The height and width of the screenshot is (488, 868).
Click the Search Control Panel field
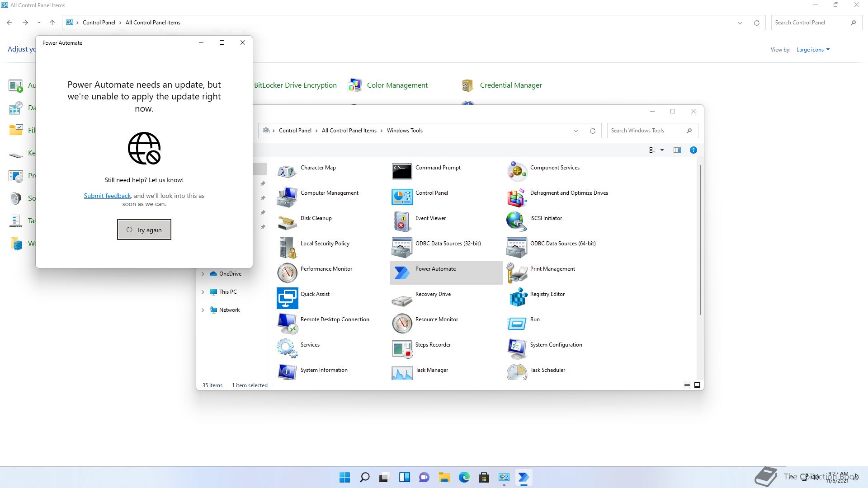click(x=816, y=23)
